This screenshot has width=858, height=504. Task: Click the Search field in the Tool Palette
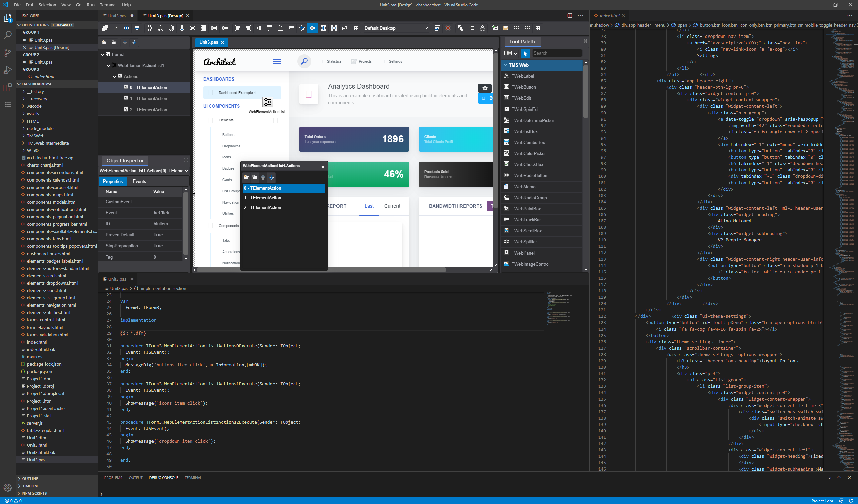[557, 53]
